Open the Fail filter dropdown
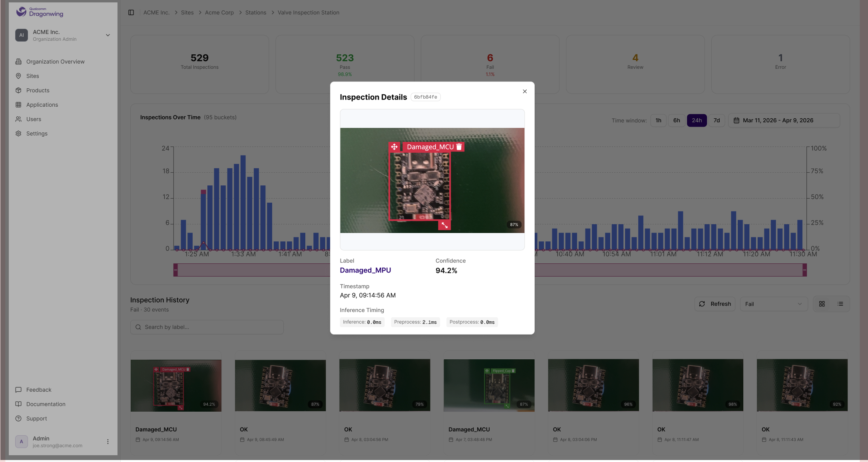 [773, 304]
